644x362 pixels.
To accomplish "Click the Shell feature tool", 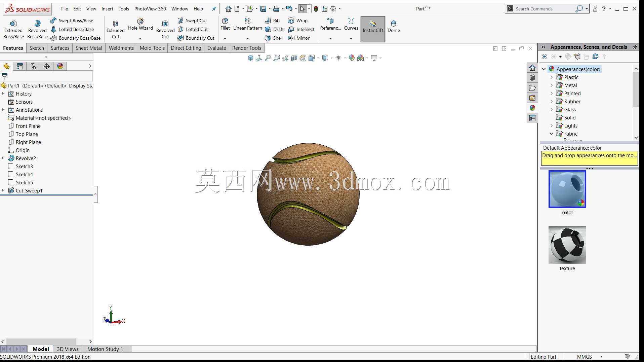I will 274,38.
